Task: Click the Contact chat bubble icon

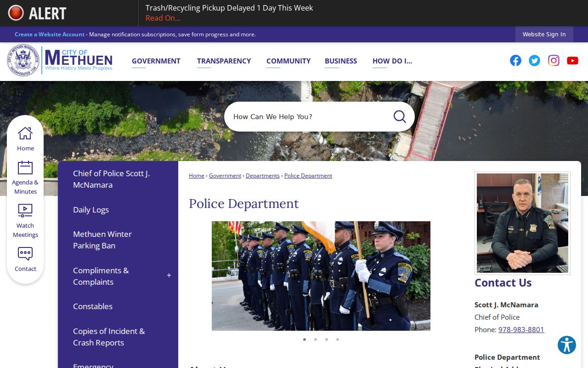Action: 25,254
